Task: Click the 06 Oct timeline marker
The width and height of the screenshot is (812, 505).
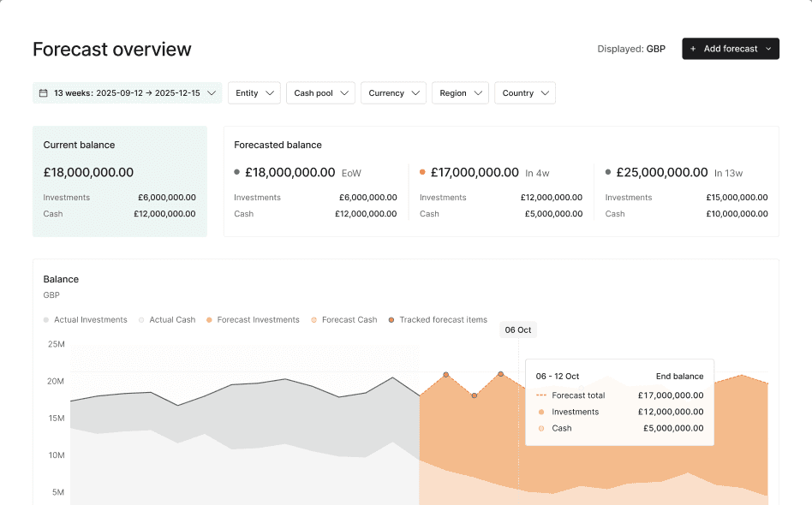Action: click(x=518, y=330)
